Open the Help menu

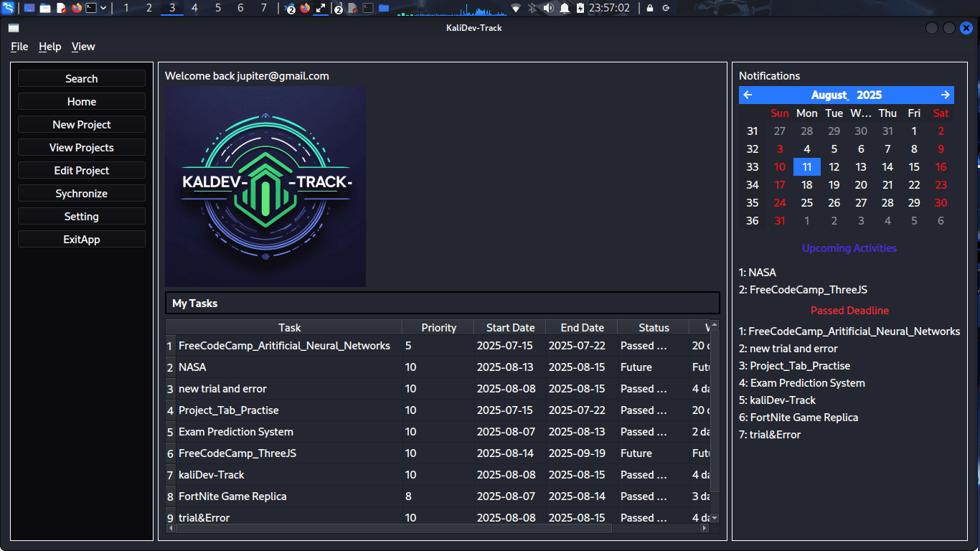coord(50,47)
